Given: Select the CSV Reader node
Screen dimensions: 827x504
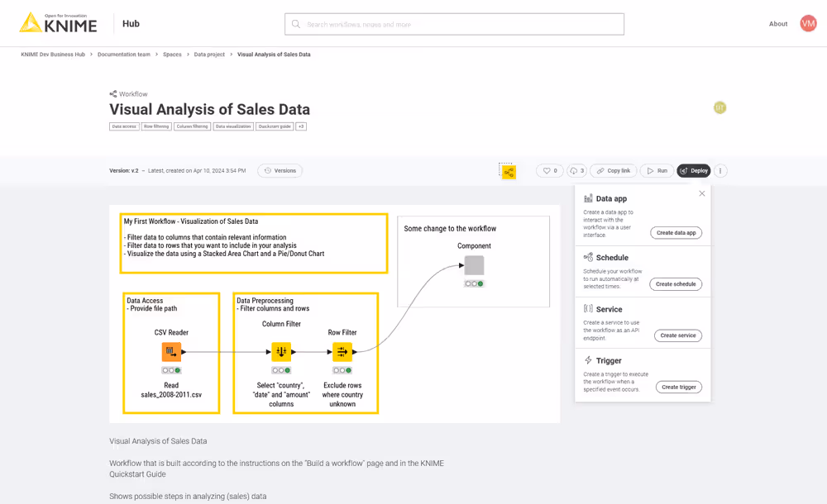Looking at the screenshot, I should point(171,351).
